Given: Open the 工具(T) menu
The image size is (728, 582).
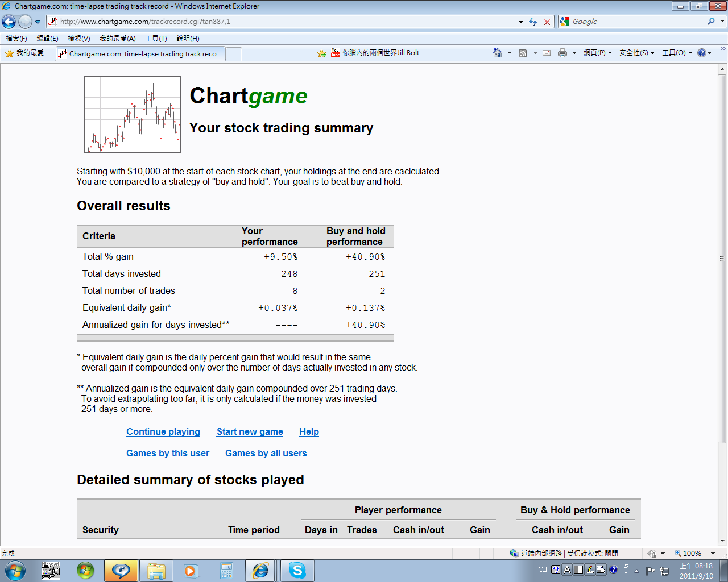Looking at the screenshot, I should [156, 39].
